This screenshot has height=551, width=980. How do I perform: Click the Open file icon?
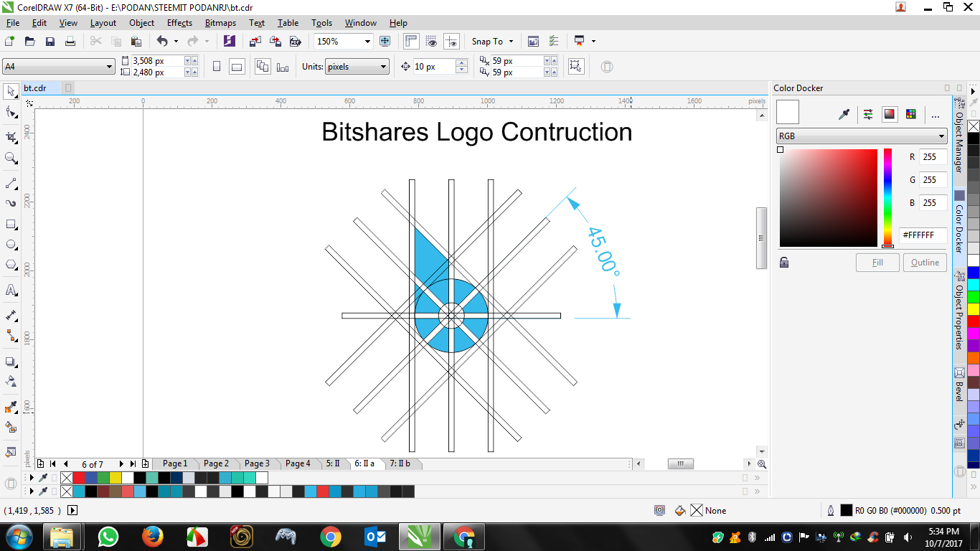point(29,42)
